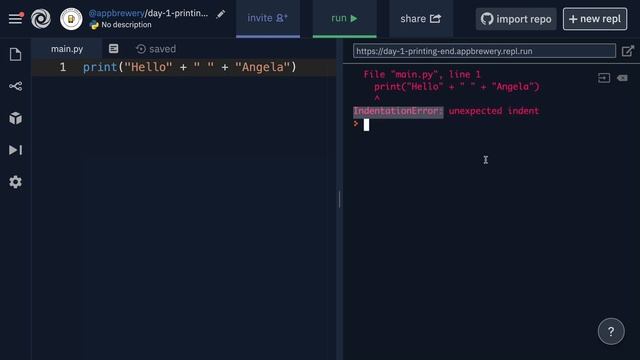Screen dimensions: 640x360
Task: Click the import repo button
Action: tap(516, 19)
